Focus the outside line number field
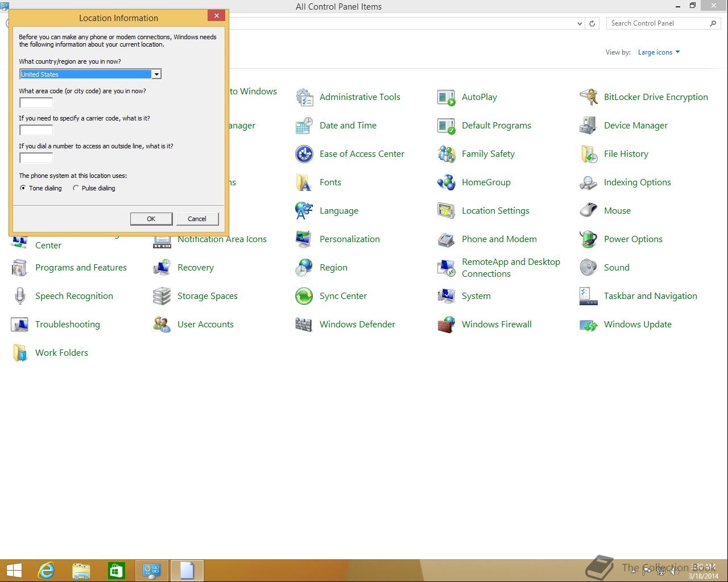728x582 pixels. point(36,158)
